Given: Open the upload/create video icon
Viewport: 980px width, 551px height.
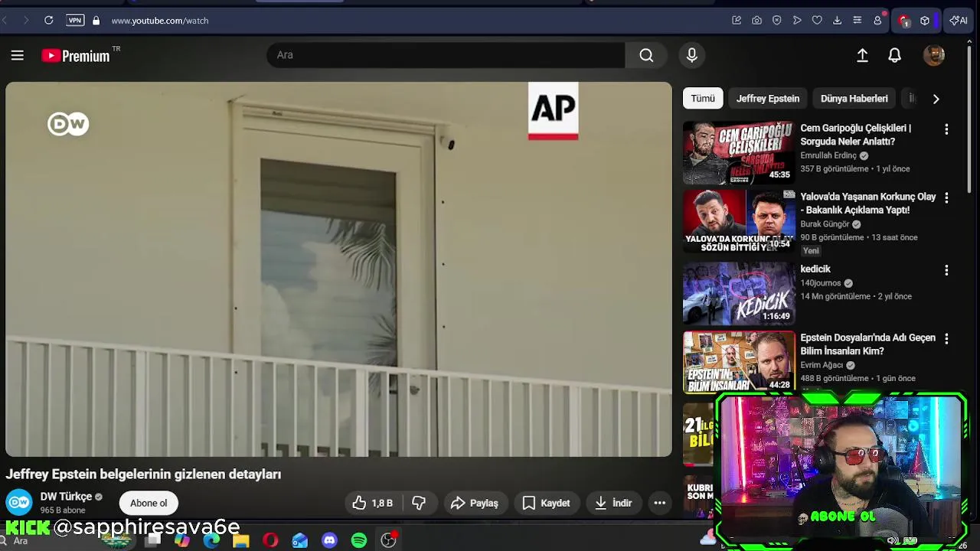Looking at the screenshot, I should (862, 55).
